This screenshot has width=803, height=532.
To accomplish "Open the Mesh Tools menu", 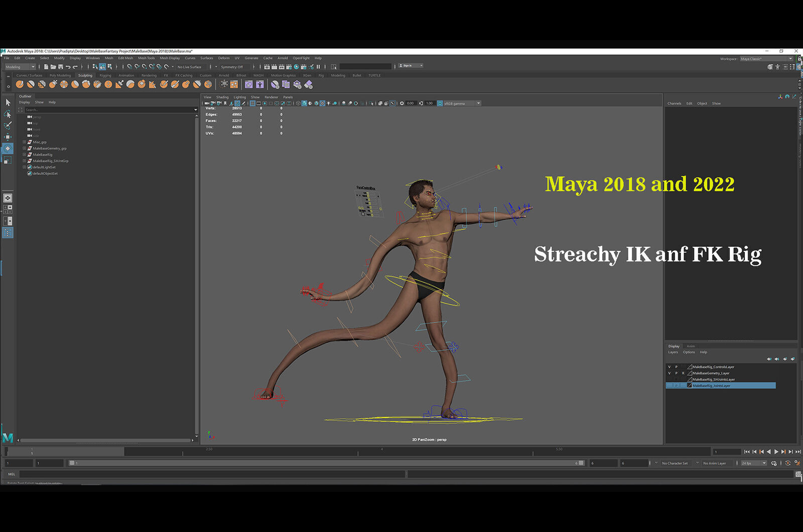I will pyautogui.click(x=147, y=58).
